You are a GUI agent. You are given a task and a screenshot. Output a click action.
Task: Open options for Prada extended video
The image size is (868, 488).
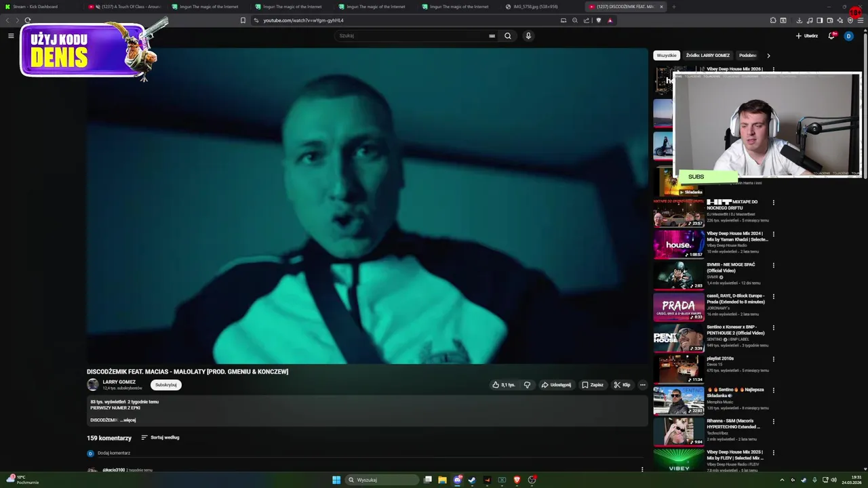pyautogui.click(x=773, y=296)
